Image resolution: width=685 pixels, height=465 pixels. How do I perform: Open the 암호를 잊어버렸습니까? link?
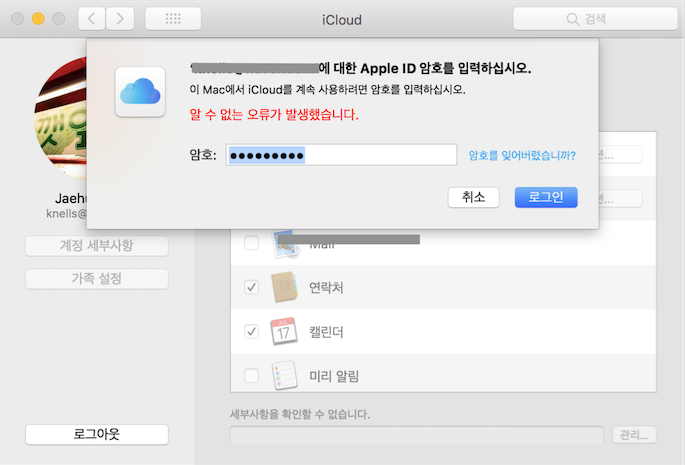tap(522, 155)
